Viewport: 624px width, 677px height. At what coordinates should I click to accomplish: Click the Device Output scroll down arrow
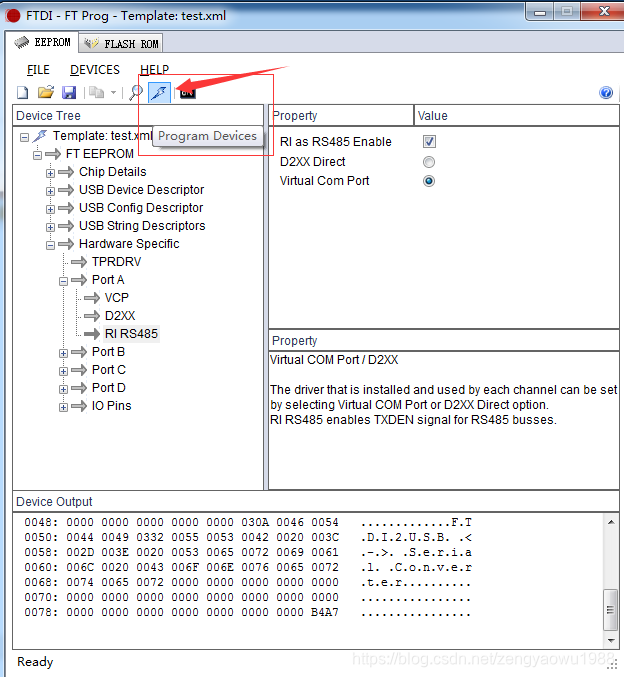point(611,641)
